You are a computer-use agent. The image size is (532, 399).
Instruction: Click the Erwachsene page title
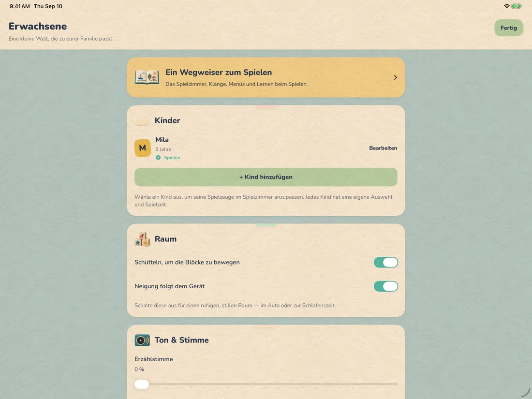pyautogui.click(x=38, y=26)
